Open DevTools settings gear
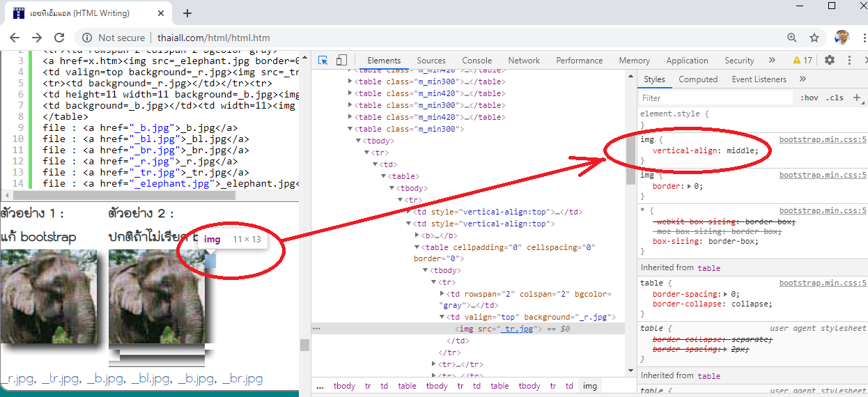 pos(829,61)
